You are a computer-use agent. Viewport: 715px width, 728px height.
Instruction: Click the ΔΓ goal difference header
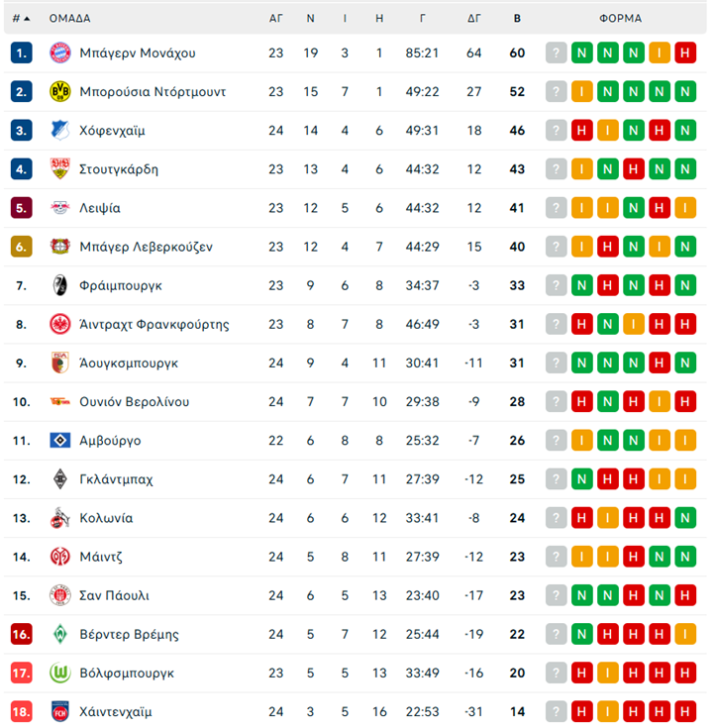(x=474, y=18)
